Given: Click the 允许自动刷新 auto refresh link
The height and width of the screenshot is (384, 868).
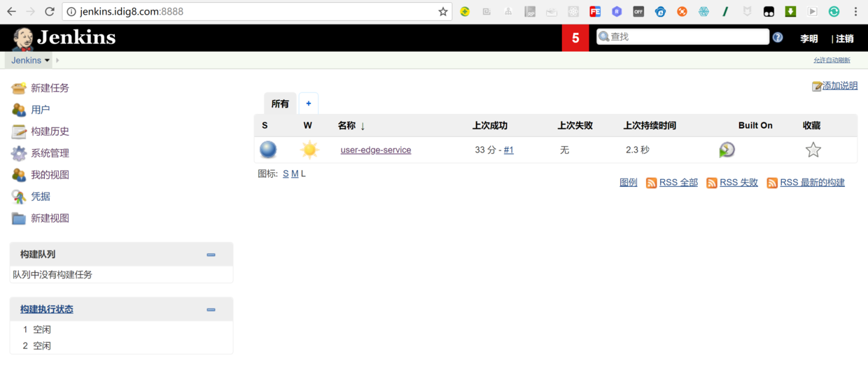Looking at the screenshot, I should point(832,61).
